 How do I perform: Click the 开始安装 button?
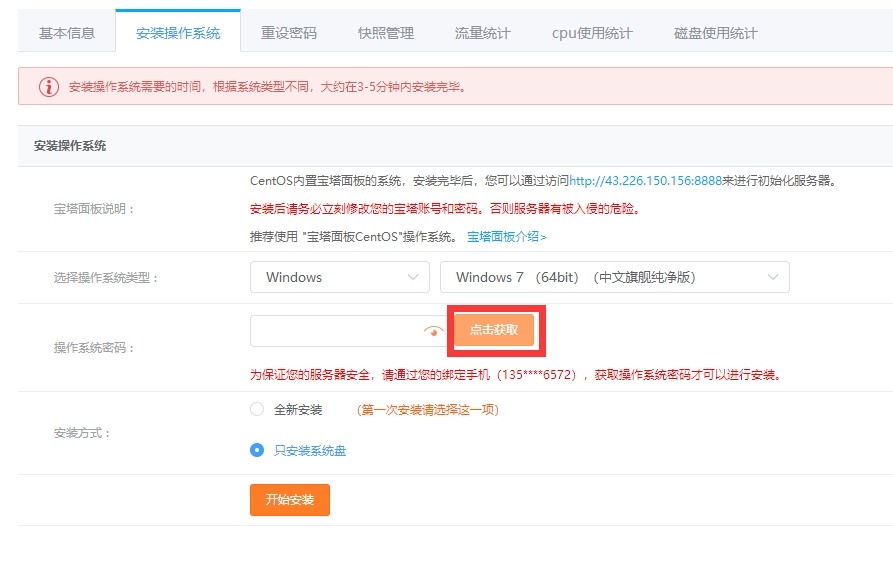pos(290,500)
